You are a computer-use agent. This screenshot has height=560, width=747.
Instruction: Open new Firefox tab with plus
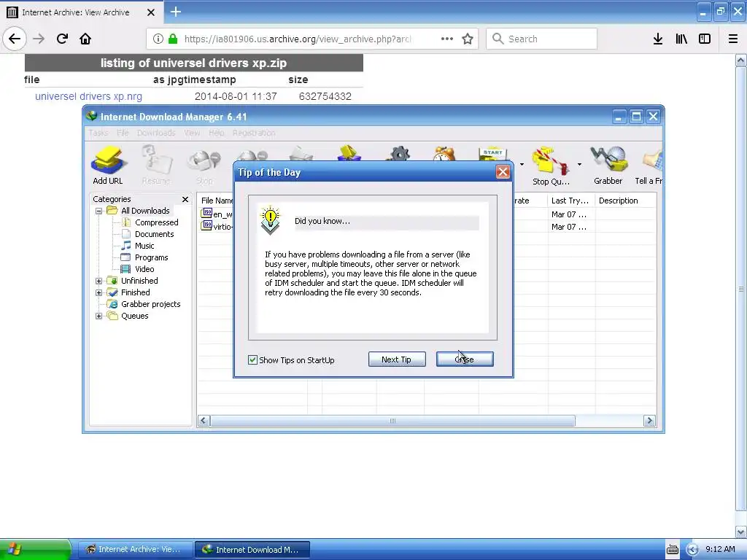coord(176,12)
